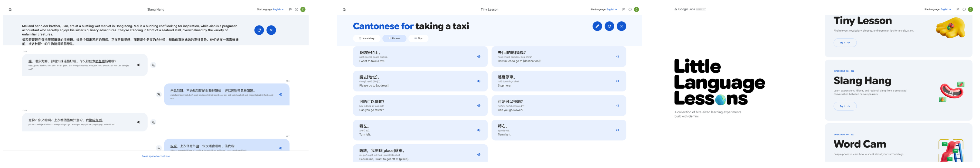This screenshot has width=980, height=168.
Task: Toggle translation for Jian's first message
Action: click(153, 65)
